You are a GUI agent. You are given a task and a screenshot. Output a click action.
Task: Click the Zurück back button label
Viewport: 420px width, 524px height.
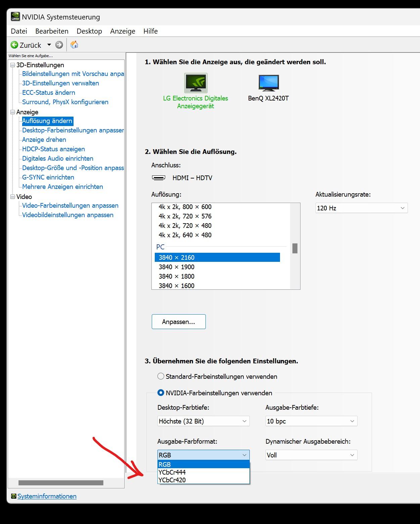point(30,45)
